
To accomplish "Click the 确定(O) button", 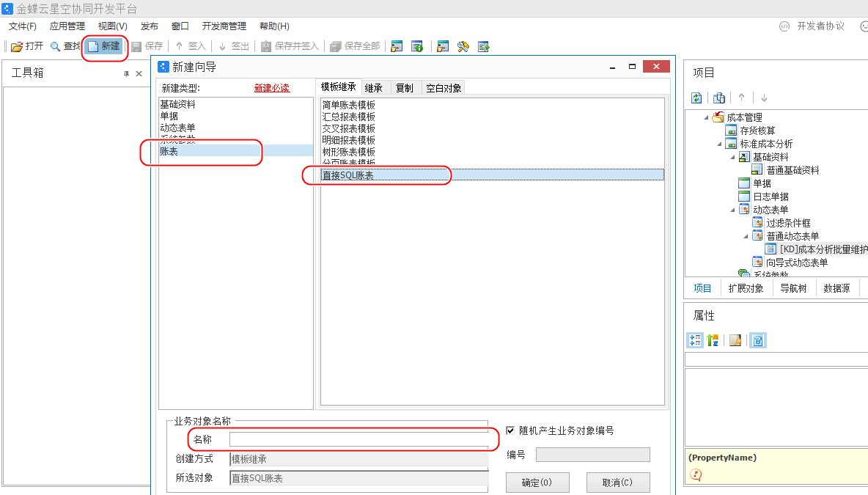I will [535, 483].
